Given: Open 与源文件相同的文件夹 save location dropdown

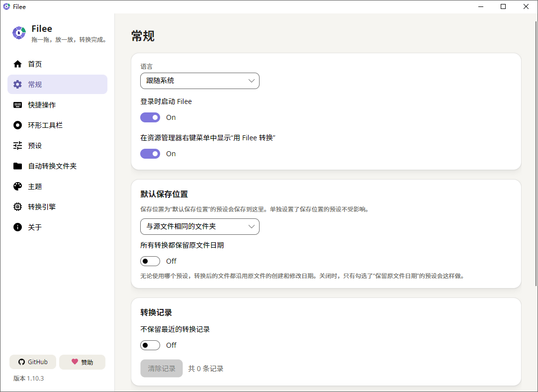Looking at the screenshot, I should 200,226.
